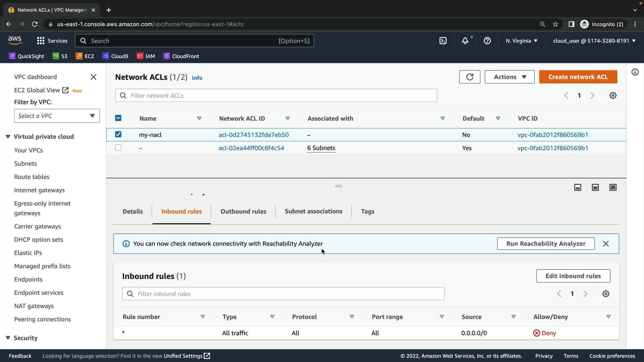Open the Select a VPC filter dropdown
This screenshot has height=362, width=644.
[x=57, y=116]
